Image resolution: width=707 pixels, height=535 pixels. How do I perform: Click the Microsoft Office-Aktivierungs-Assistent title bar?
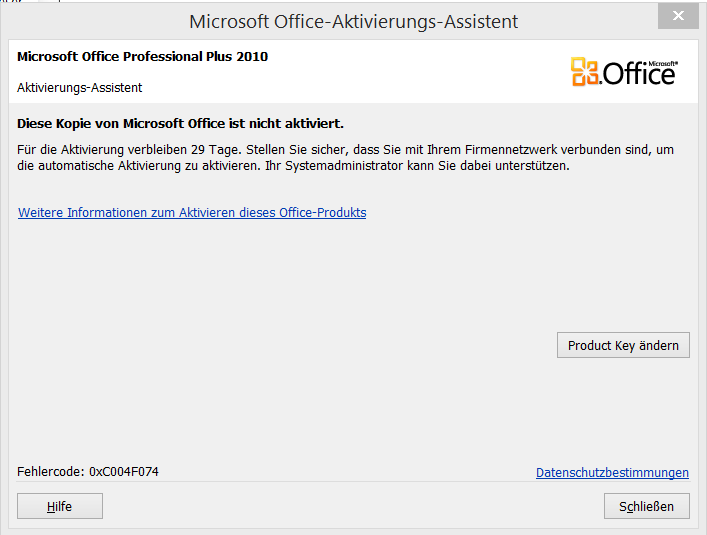point(354,21)
